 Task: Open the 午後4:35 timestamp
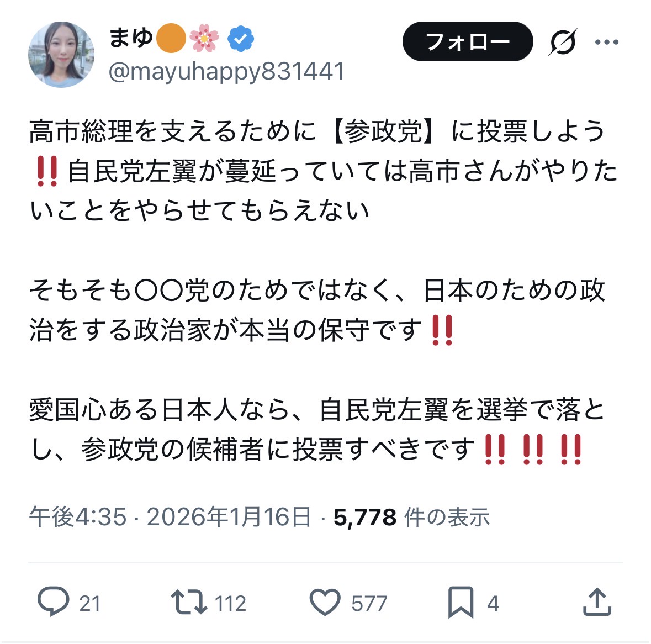coord(78,517)
